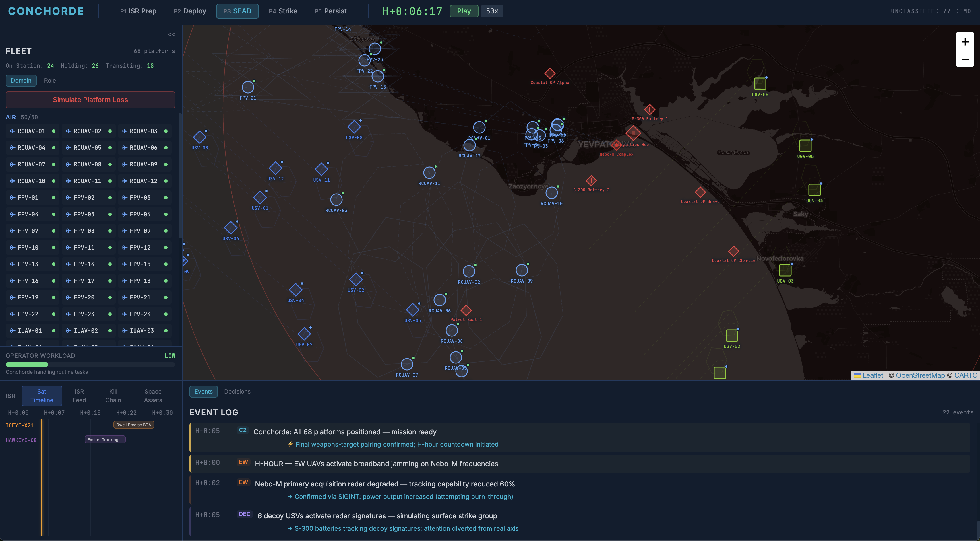Viewport: 980px width, 541px height.
Task: Collapse the fleet sidebar panel
Action: [171, 34]
